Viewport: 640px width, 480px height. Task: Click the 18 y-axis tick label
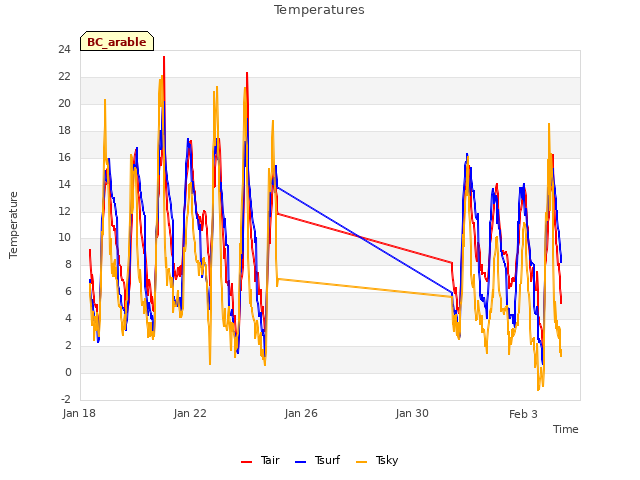coord(64,131)
